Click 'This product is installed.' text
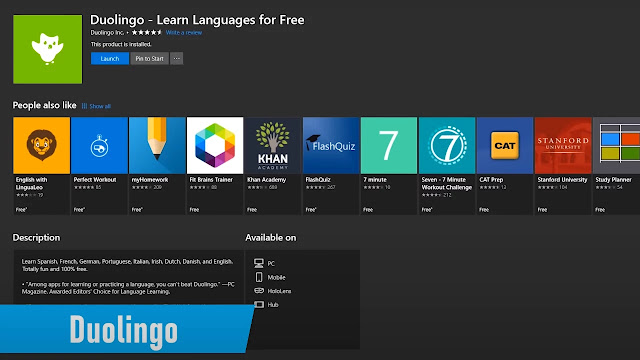This screenshot has width=640, height=360. [121, 44]
